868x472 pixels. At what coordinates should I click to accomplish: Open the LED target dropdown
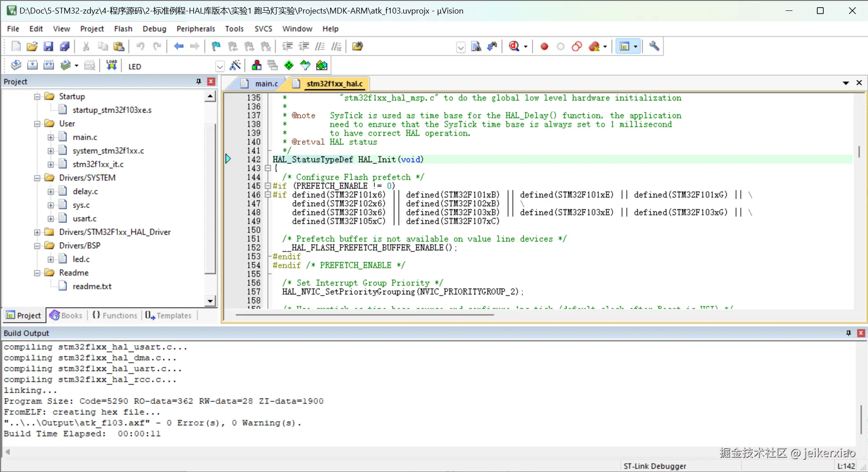click(220, 66)
